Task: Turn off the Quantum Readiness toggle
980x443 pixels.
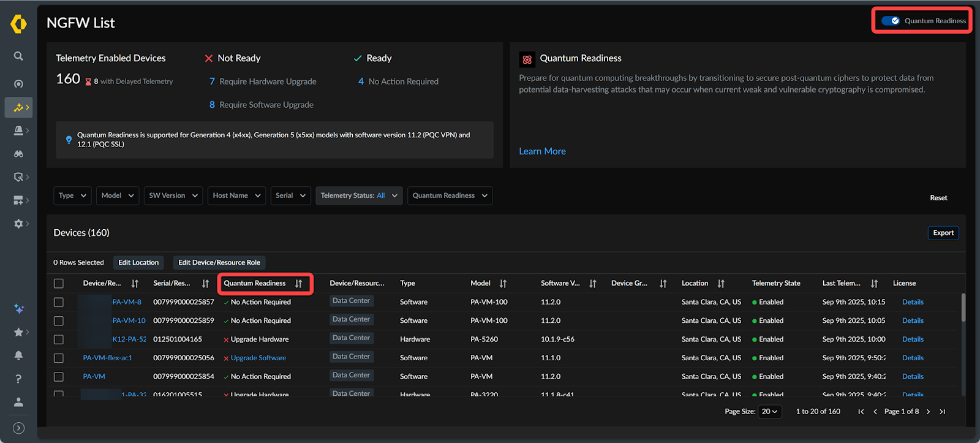Action: click(x=890, y=21)
